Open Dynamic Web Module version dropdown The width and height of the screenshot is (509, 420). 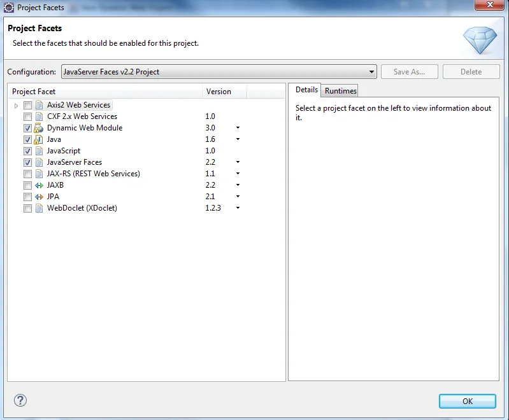pos(238,128)
